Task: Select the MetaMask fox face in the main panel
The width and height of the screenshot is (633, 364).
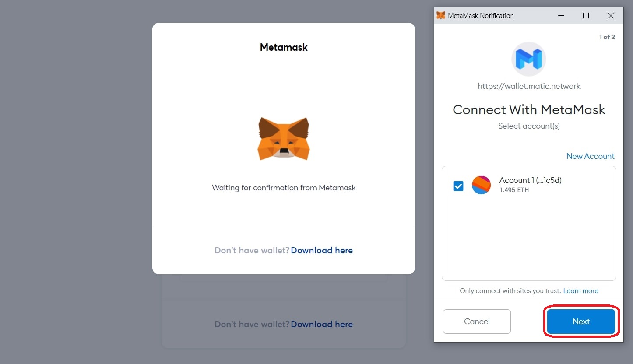Action: [284, 138]
